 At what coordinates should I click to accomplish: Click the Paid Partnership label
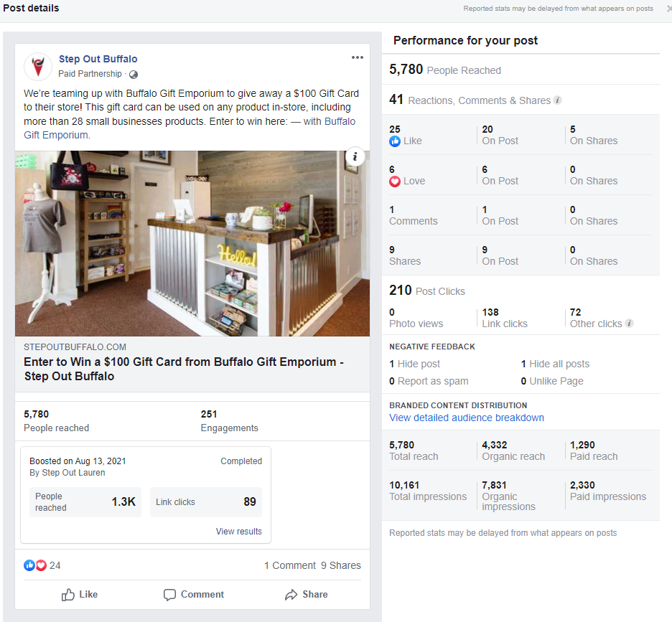90,74
